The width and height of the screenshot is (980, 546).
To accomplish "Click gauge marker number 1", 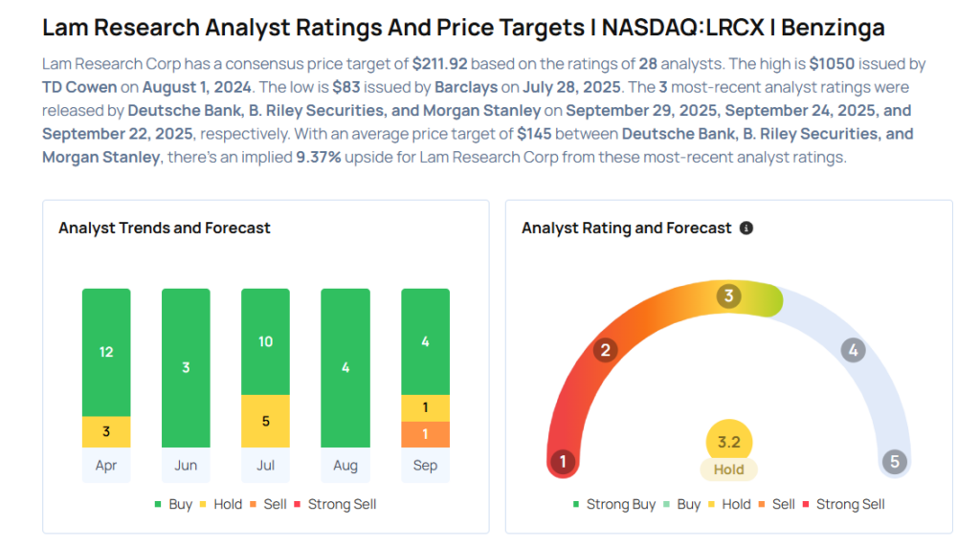I will pyautogui.click(x=563, y=463).
